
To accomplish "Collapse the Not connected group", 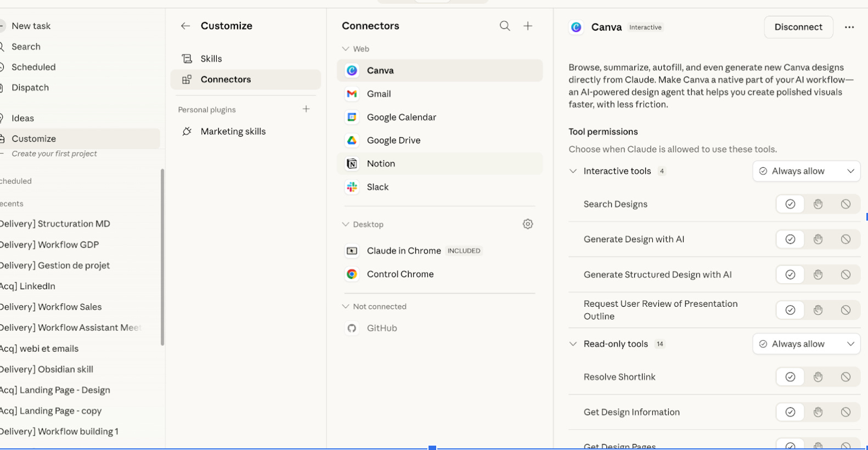I will click(x=346, y=306).
